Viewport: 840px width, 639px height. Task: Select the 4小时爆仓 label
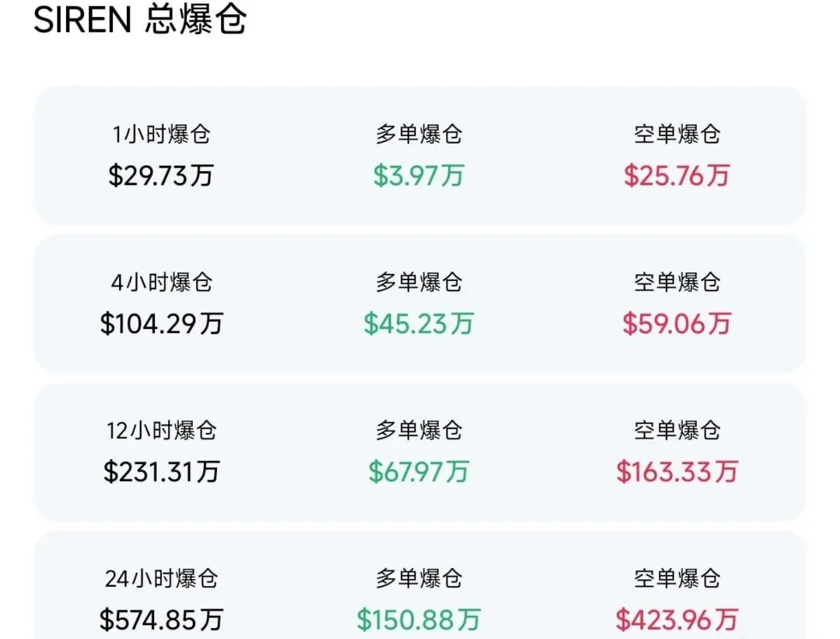[161, 283]
